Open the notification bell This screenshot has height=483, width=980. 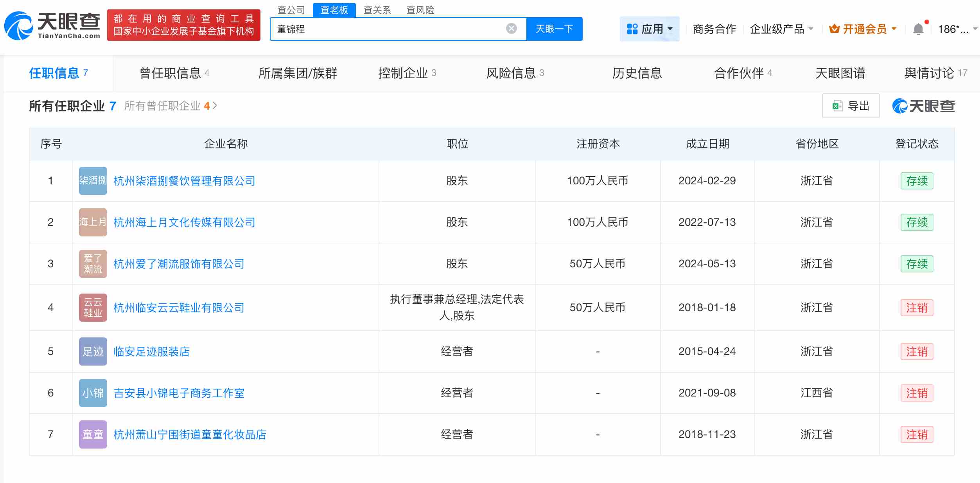click(918, 28)
